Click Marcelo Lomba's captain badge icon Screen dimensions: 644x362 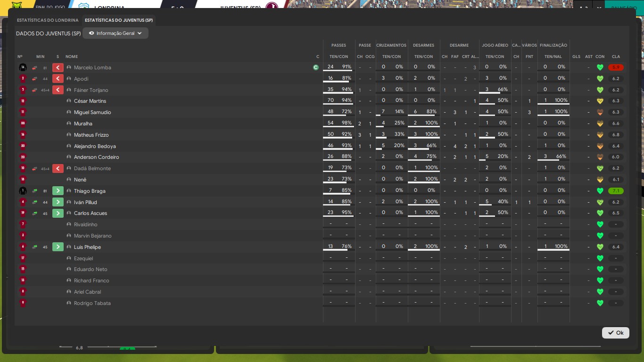coord(316,67)
